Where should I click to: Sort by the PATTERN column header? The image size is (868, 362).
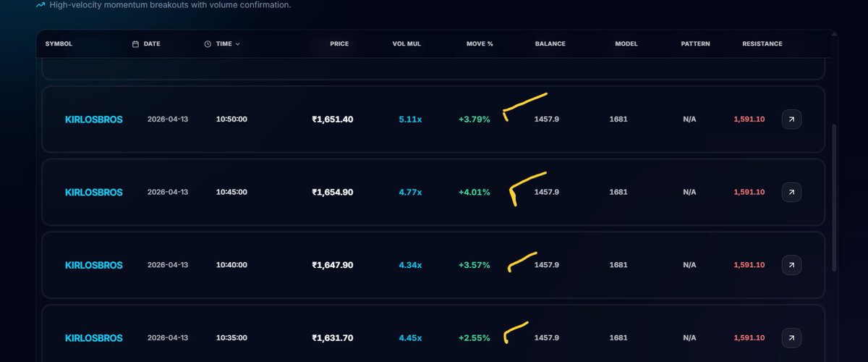pyautogui.click(x=695, y=44)
